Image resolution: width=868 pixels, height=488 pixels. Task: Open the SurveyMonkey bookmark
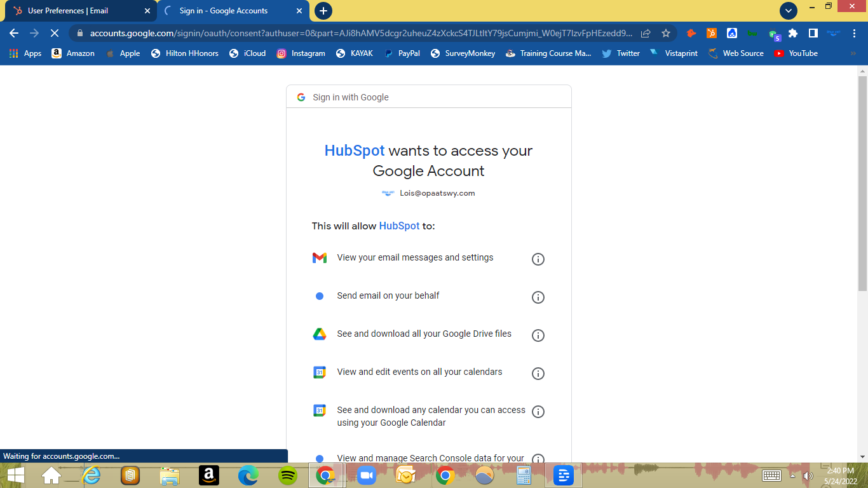click(463, 53)
